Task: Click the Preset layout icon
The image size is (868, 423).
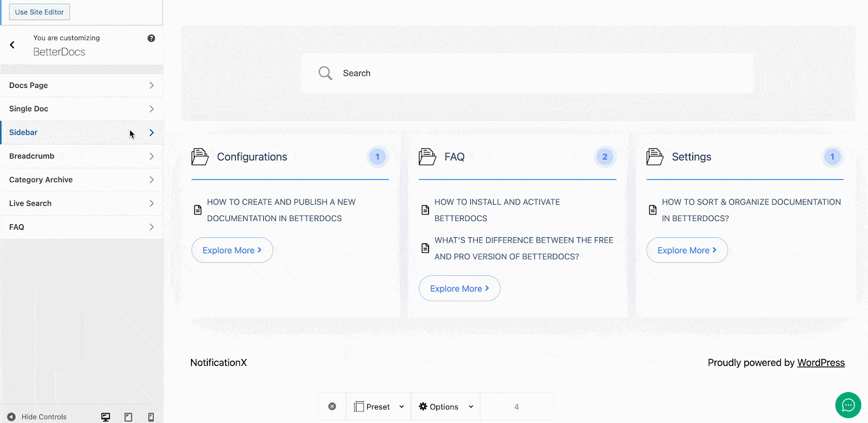Action: (x=359, y=407)
